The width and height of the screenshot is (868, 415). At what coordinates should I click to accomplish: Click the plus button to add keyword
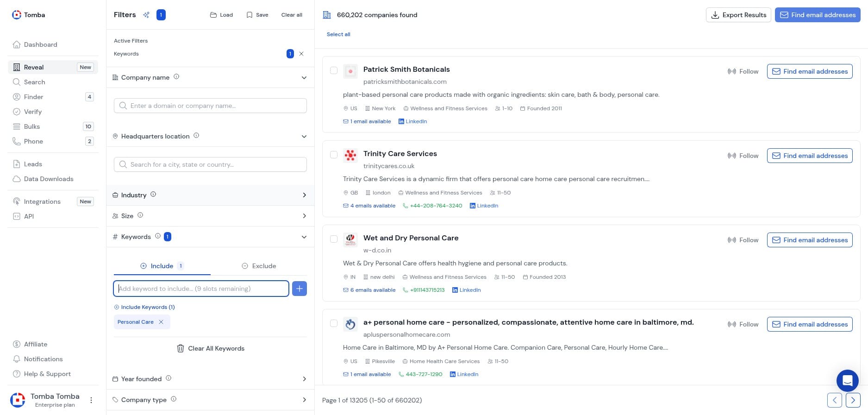coord(300,289)
